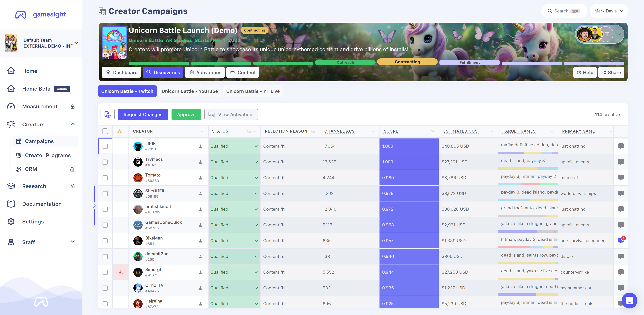Click the profile icon on SheriffEli row
This screenshot has height=315, width=644.
(x=200, y=193)
